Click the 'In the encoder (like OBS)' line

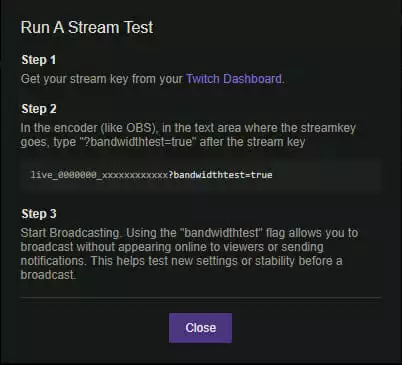188,128
